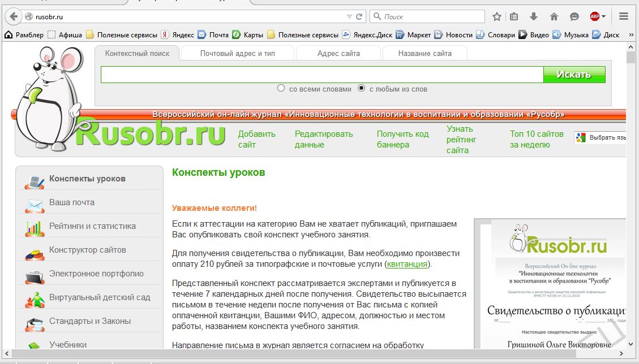
Task: Expand the URL bar history dropdown arrow
Action: pos(349,16)
